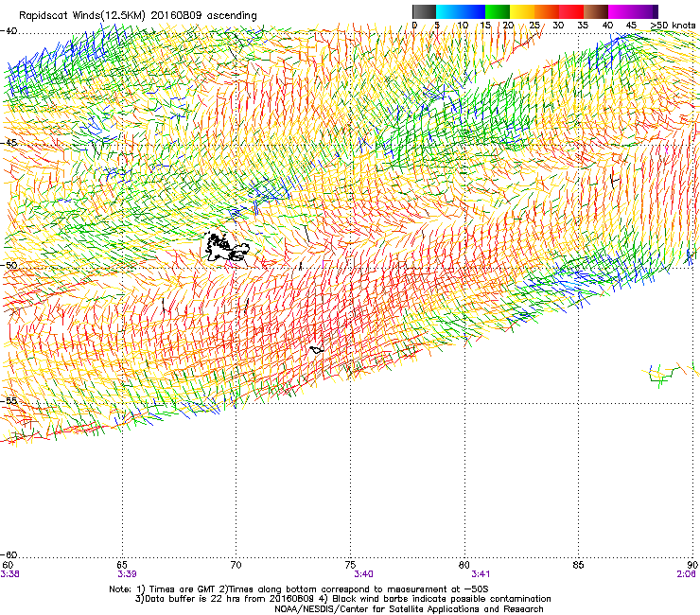This screenshot has height=615, width=700.
Task: Click the '80' longitude label on the bottom axis
Action: pos(464,565)
